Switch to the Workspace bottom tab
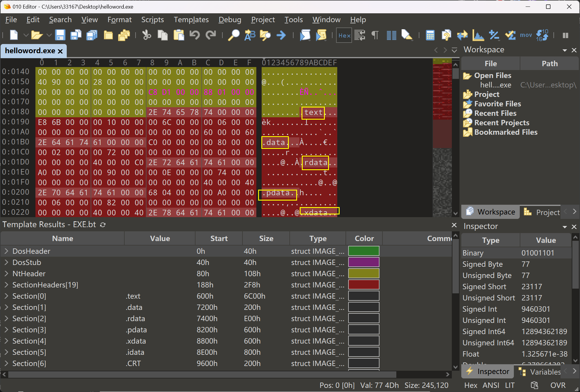This screenshot has height=392, width=580. point(491,212)
